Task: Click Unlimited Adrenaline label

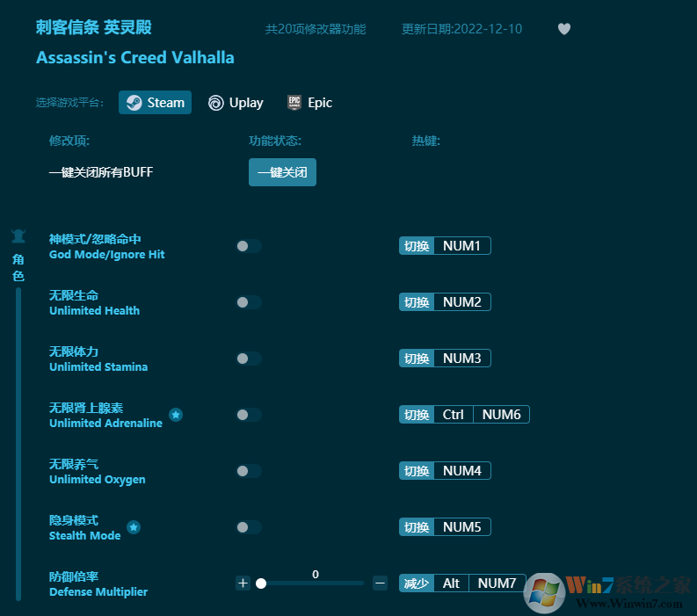Action: tap(105, 423)
